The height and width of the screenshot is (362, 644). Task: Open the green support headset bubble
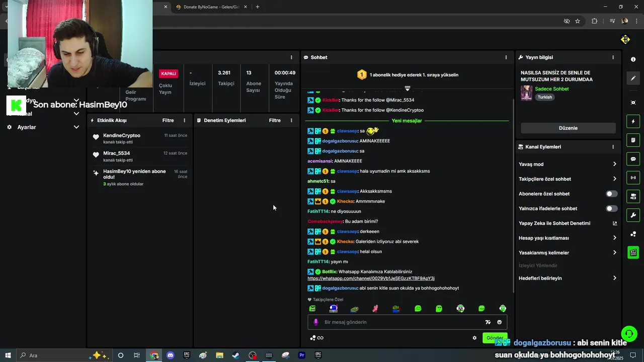pos(629,333)
